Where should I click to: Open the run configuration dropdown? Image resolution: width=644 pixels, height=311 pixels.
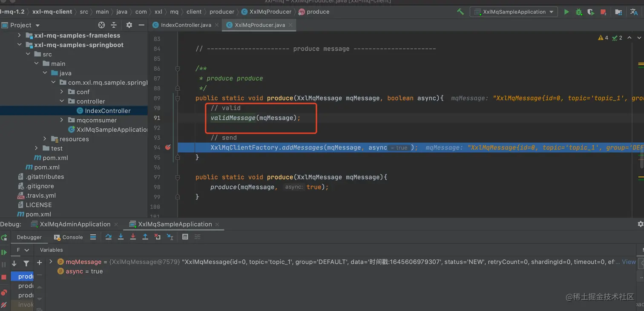coord(514,12)
